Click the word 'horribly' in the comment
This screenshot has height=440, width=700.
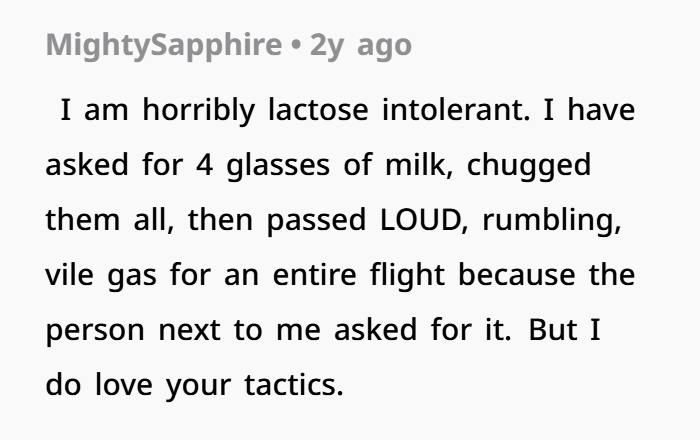pos(199,110)
